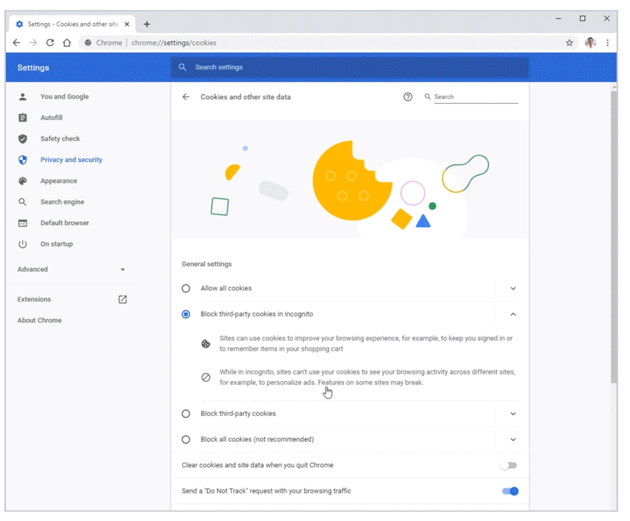Viewport: 630px width, 521px height.
Task: Turn off the Do Not Track toggle
Action: [x=510, y=491]
